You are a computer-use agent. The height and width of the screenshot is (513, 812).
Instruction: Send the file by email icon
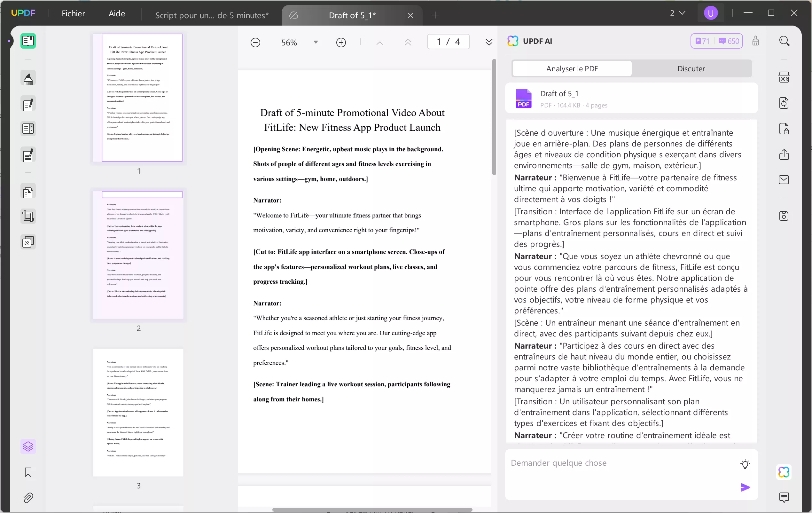(x=784, y=180)
